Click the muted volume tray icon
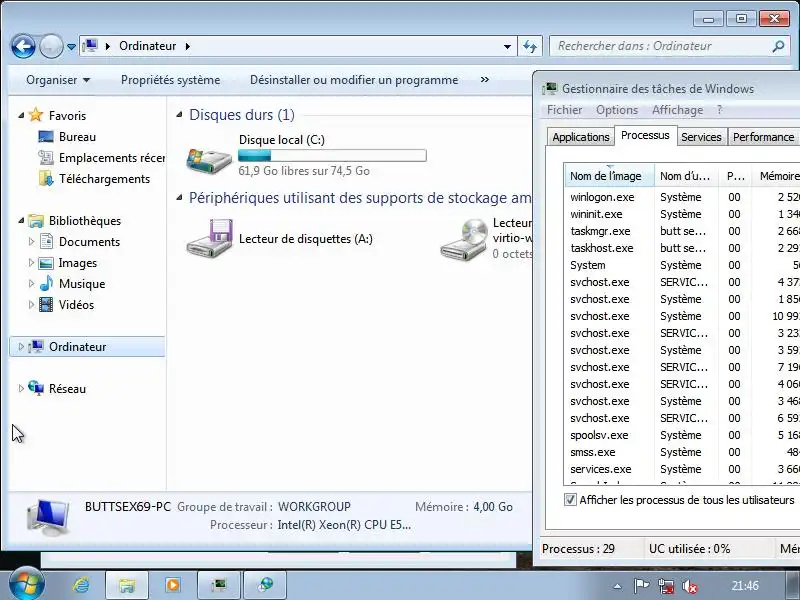The width and height of the screenshot is (800, 600). (690, 586)
